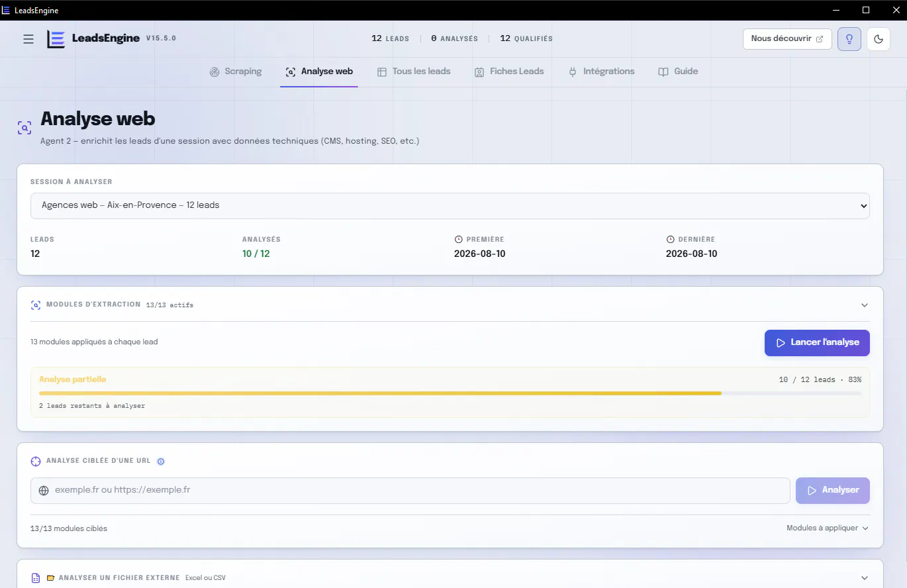Click the 10 / 12 analysés value
Image resolution: width=907 pixels, height=588 pixels.
pyautogui.click(x=256, y=254)
